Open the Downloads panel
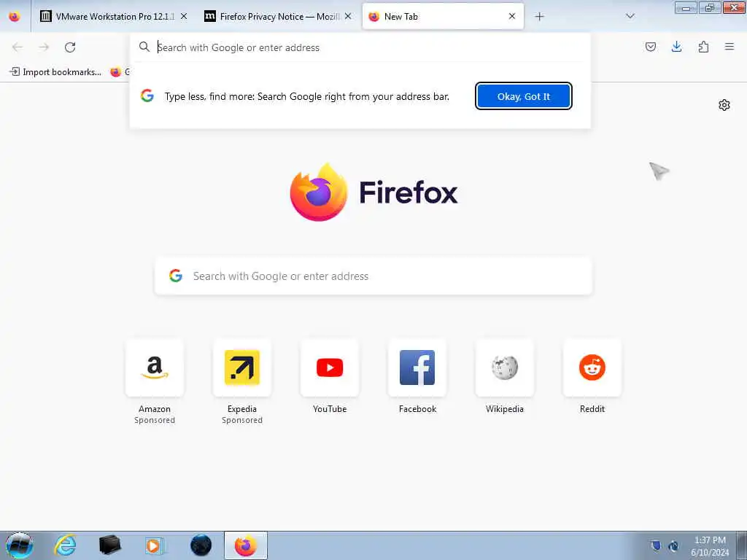 [676, 47]
